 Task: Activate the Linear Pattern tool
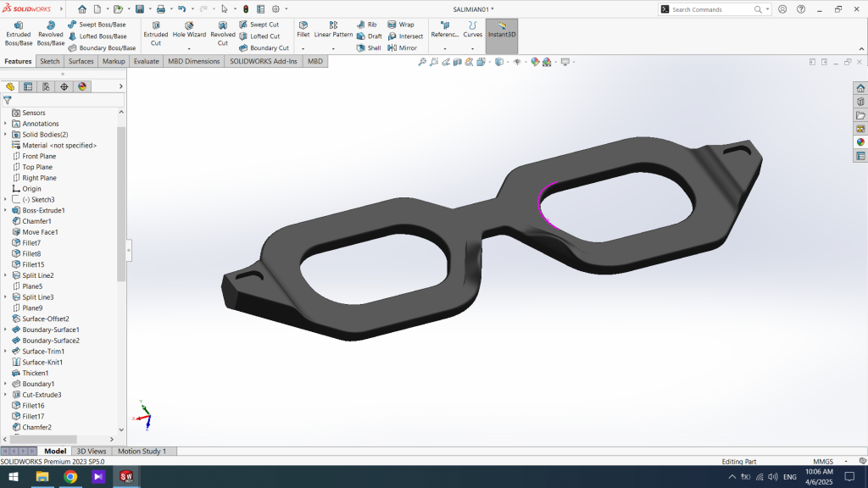point(333,30)
